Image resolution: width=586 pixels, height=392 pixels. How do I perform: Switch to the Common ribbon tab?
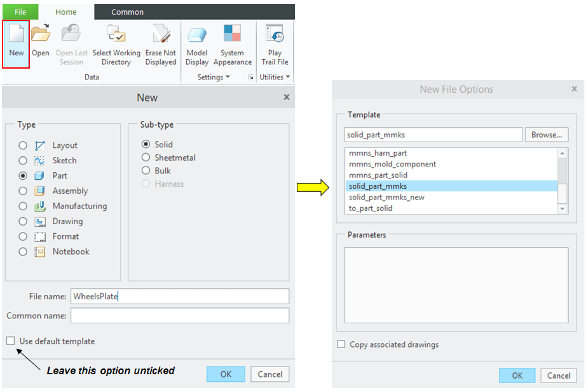[127, 11]
